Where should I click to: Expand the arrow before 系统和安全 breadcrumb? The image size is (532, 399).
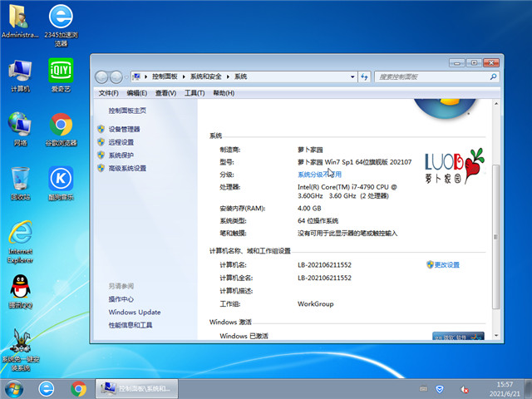coord(184,76)
